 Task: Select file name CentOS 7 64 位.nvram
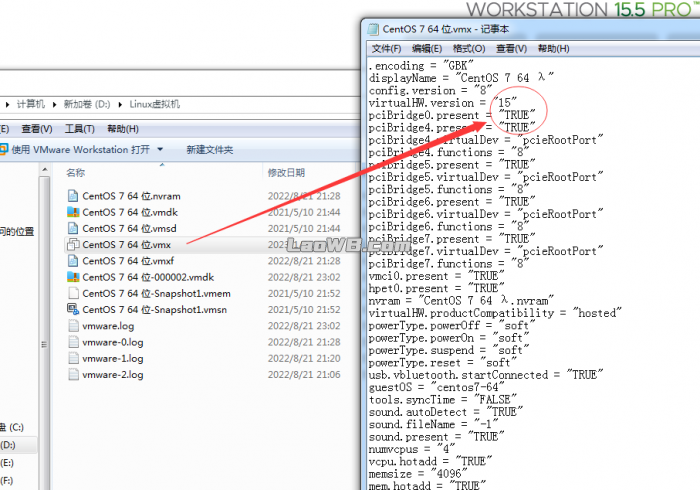(x=131, y=196)
